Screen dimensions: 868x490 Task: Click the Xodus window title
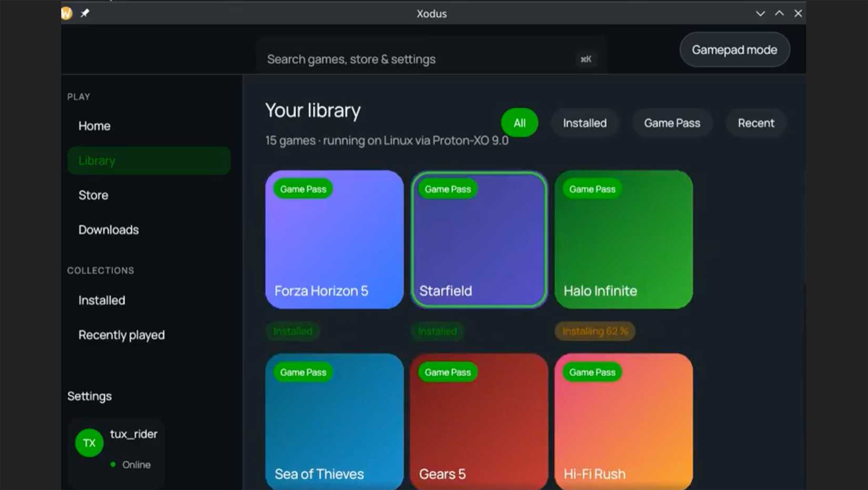coord(431,14)
